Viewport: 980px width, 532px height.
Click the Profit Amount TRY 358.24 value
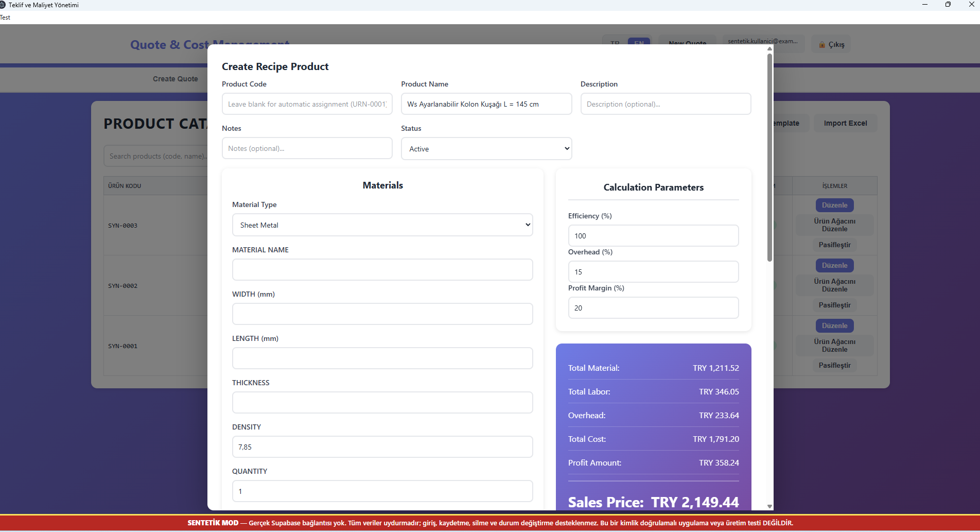719,462
